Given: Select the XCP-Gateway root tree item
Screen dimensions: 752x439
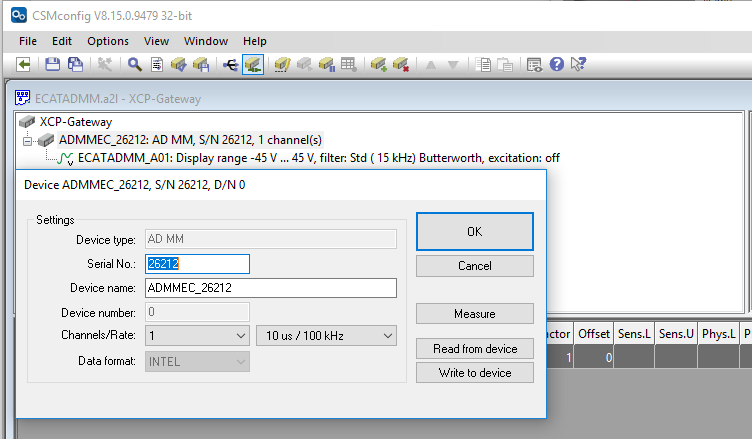Looking at the screenshot, I should click(x=76, y=122).
